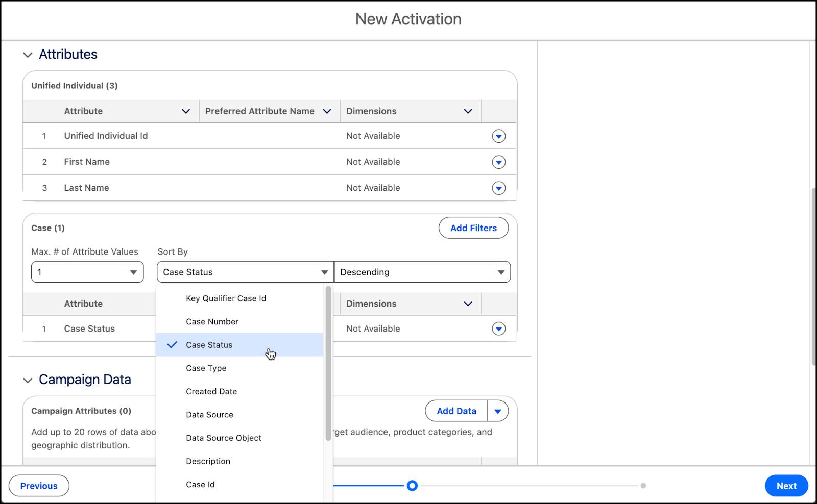Click Preferred Attribute Name column chevron

click(x=327, y=111)
